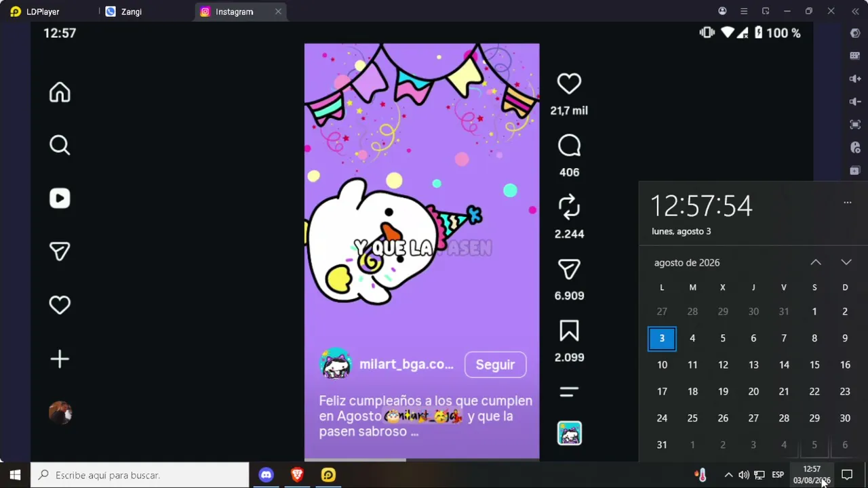Open milart_bga.co... profile name
868x488 pixels.
click(x=406, y=365)
